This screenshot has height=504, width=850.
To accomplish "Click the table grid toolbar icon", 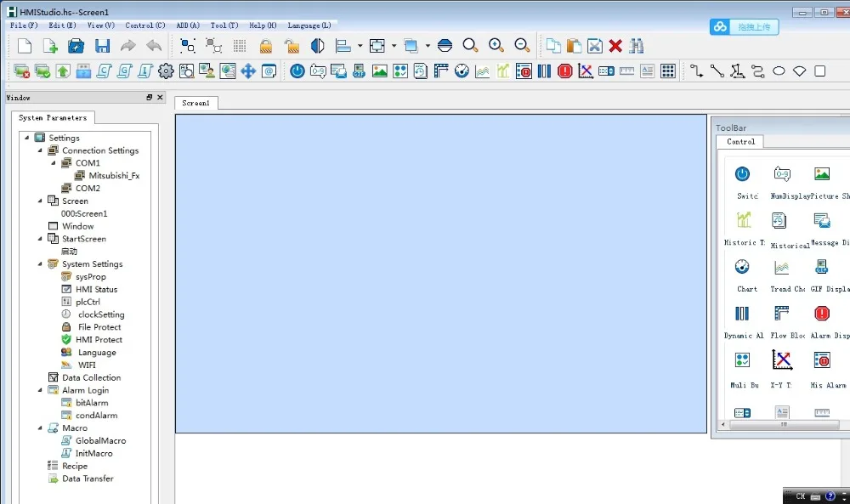I will (x=668, y=71).
